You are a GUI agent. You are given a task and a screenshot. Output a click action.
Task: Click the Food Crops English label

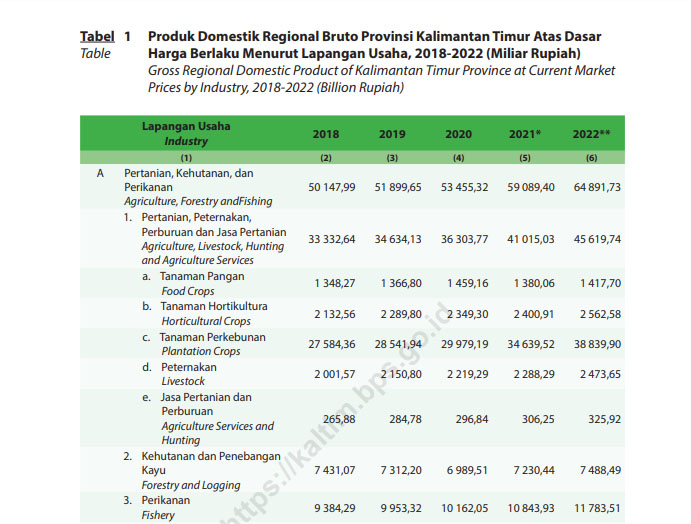(188, 291)
